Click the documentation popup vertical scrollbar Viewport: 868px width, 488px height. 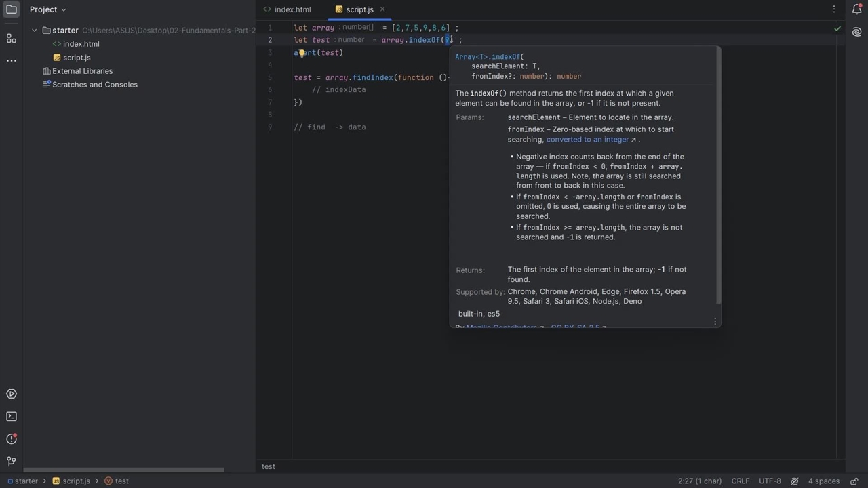[718, 176]
